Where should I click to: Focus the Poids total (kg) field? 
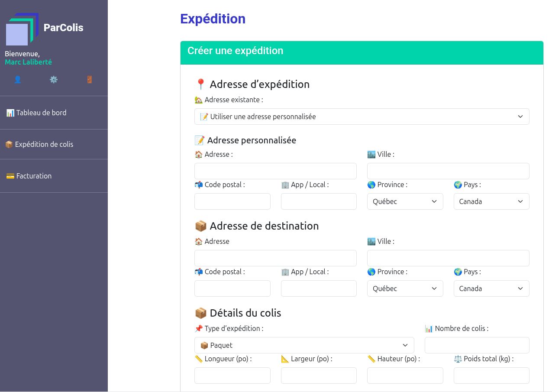point(491,376)
